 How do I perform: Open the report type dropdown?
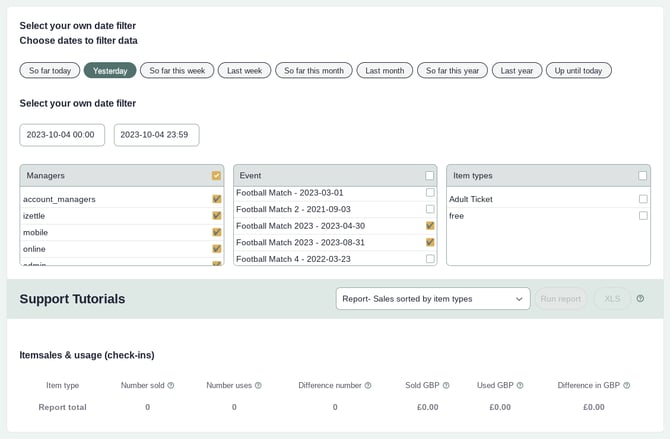(x=432, y=298)
